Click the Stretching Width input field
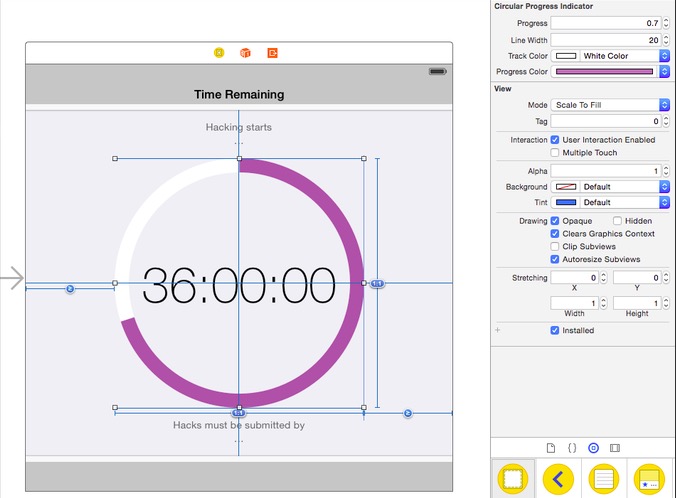The width and height of the screenshot is (676, 498). (x=575, y=303)
